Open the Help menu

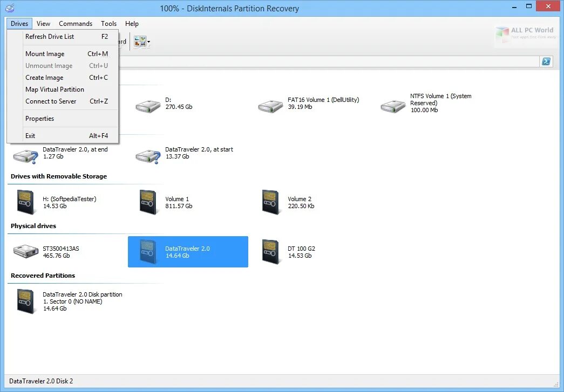[132, 24]
